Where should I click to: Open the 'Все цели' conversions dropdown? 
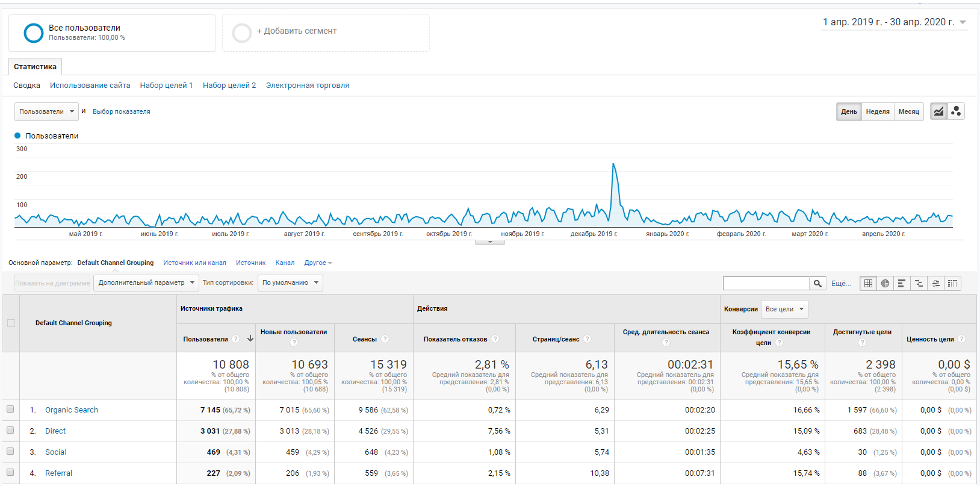784,309
